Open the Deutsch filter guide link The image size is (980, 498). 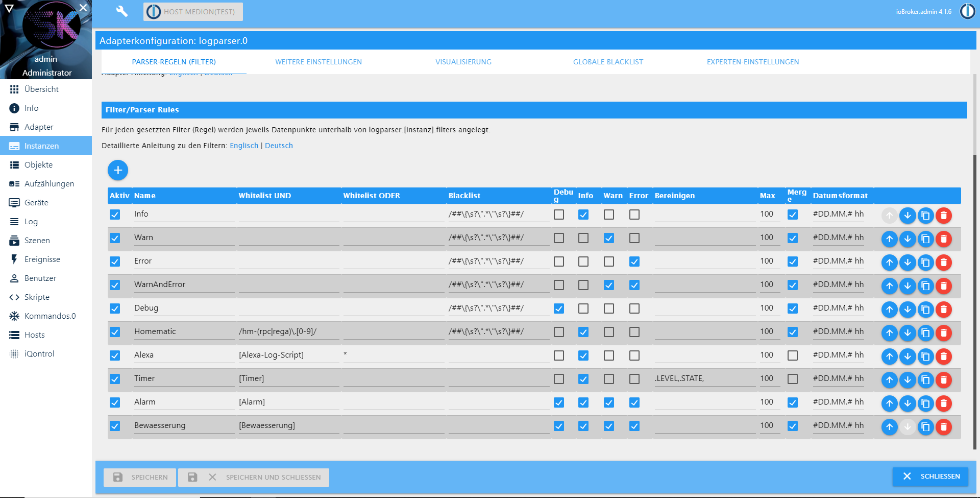(x=279, y=146)
